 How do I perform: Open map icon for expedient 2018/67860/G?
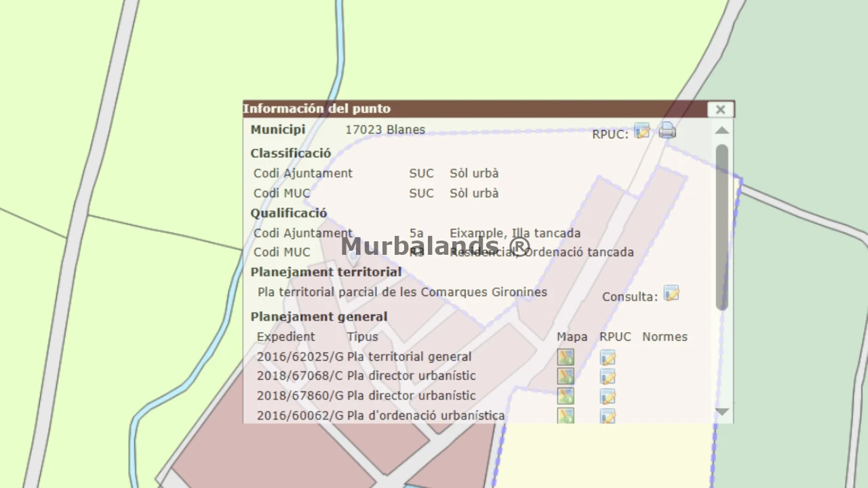(566, 396)
